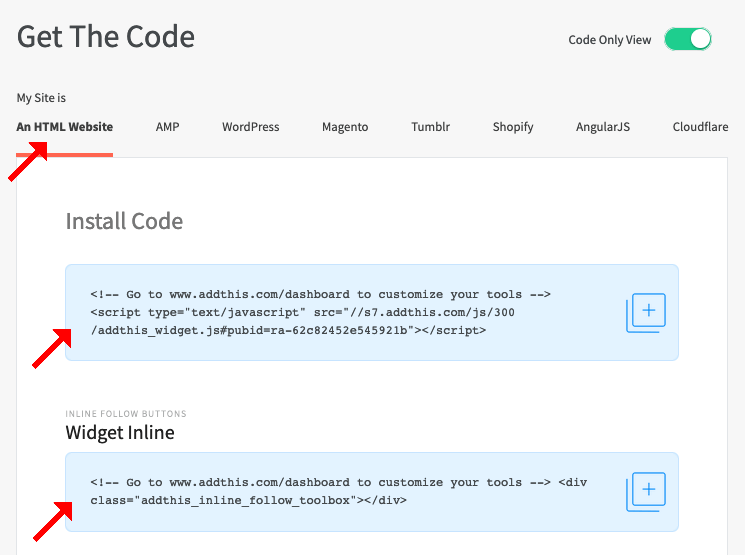Click the Get The Code page title

tap(106, 37)
